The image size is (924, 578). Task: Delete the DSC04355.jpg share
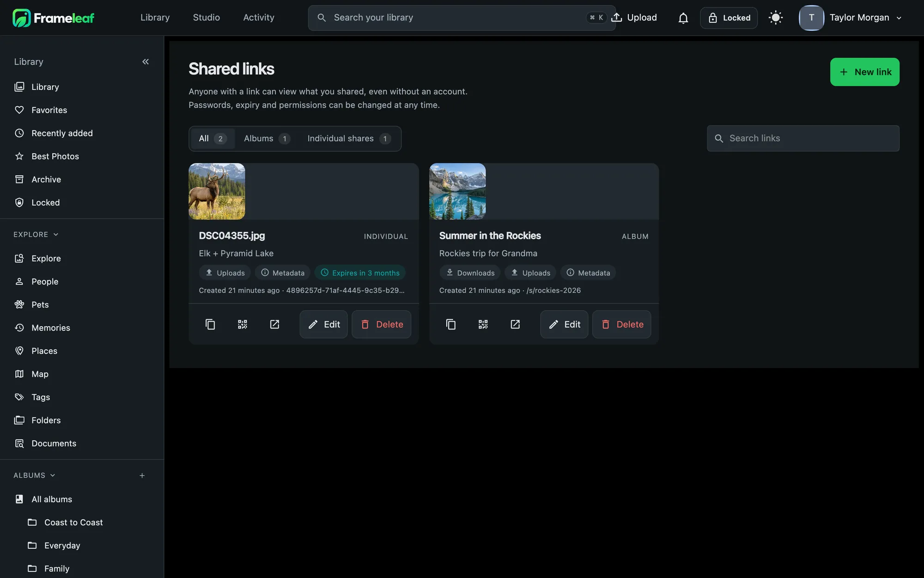coord(382,324)
